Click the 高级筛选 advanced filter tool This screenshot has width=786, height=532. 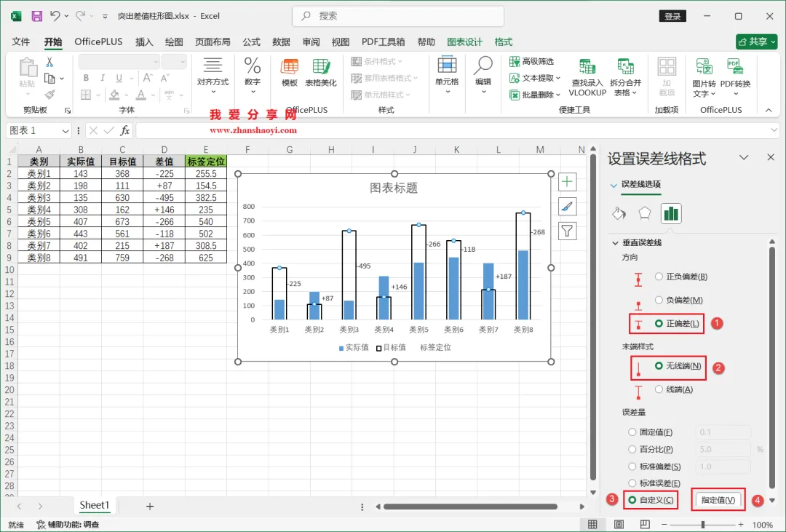(x=531, y=61)
